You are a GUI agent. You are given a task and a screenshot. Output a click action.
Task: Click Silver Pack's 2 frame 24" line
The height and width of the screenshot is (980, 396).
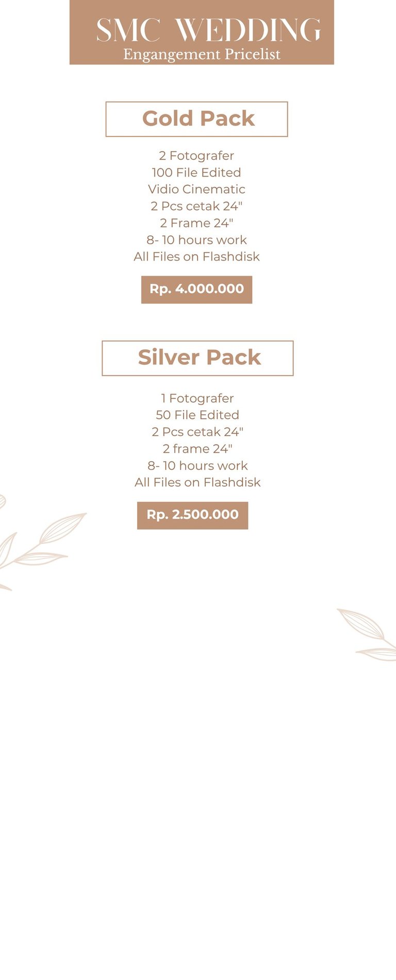point(197,449)
